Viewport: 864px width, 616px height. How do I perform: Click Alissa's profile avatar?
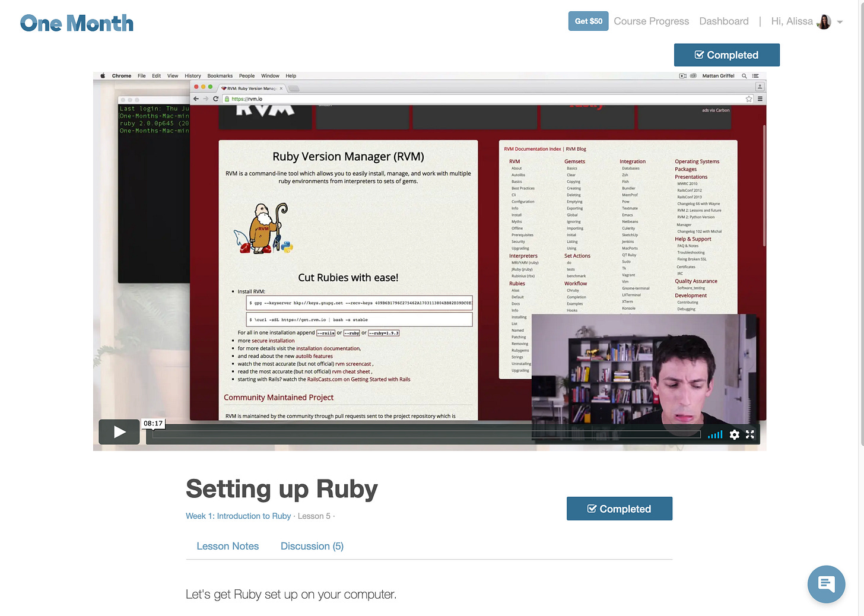point(824,22)
